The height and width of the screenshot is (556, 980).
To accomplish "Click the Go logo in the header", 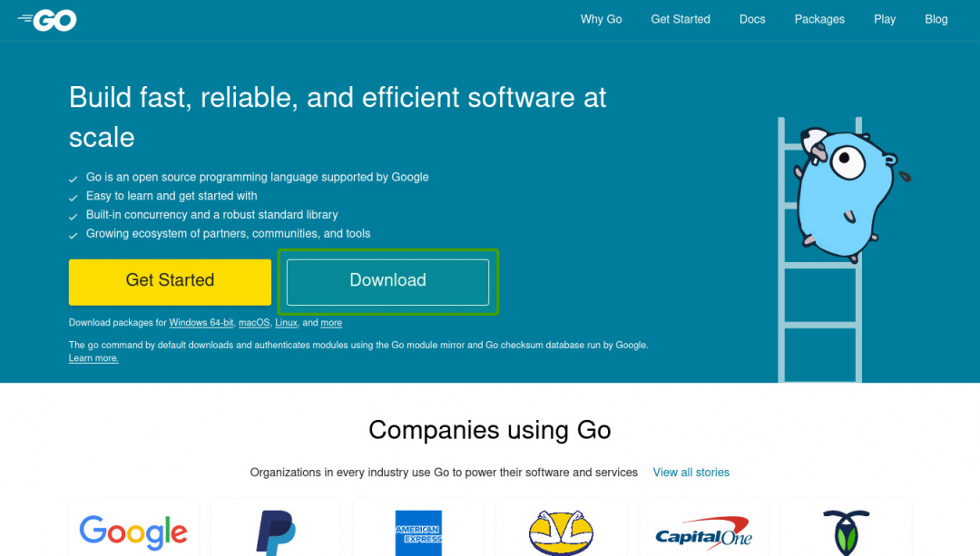I will pos(47,20).
